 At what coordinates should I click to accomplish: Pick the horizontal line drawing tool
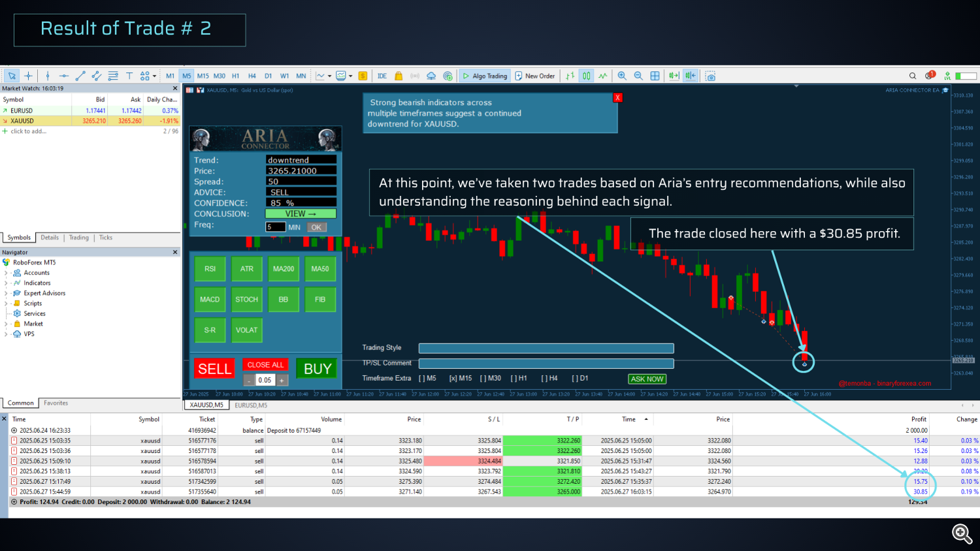pos(64,76)
